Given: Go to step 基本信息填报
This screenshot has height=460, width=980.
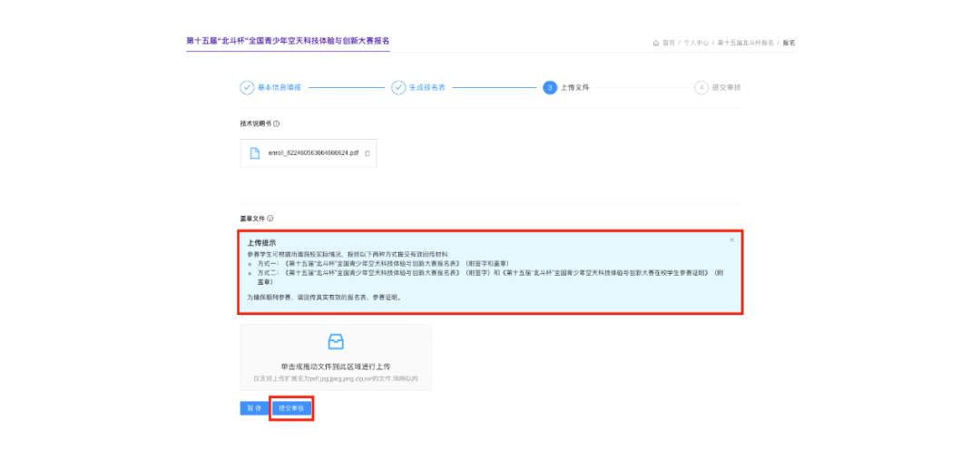Looking at the screenshot, I should click(x=270, y=87).
